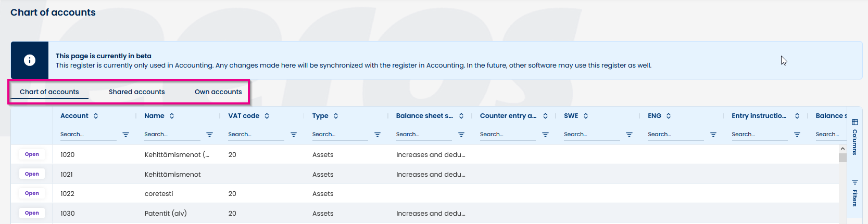Click the table's scroll up arrow
Image resolution: width=868 pixels, height=224 pixels.
point(842,149)
